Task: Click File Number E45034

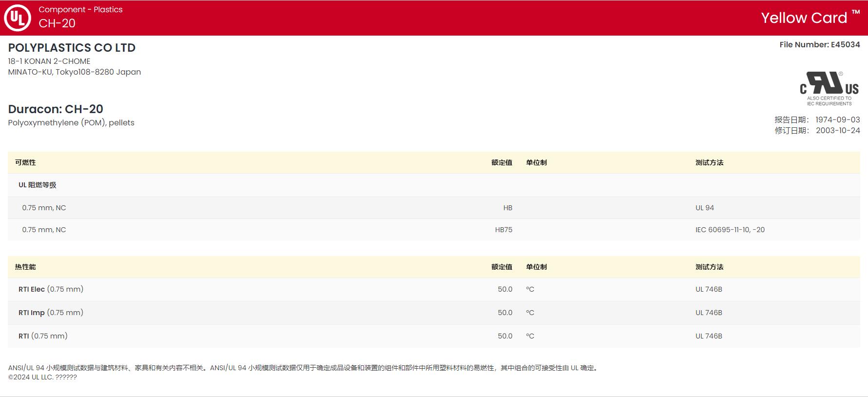Action: point(819,44)
